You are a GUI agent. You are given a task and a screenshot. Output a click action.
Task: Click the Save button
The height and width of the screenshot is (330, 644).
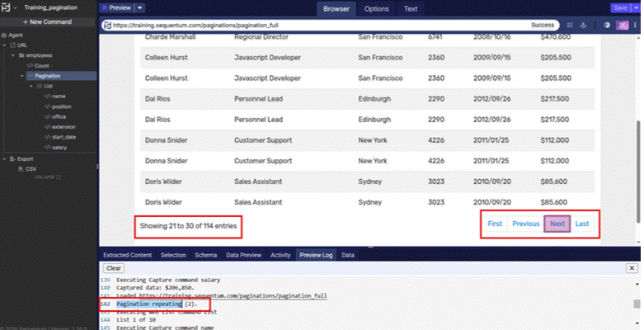[x=619, y=7]
